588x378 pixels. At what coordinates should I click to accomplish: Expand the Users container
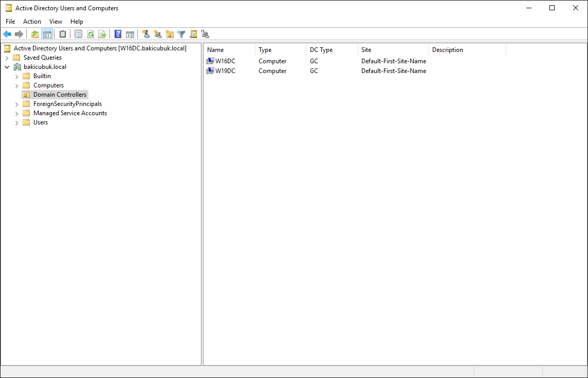17,123
